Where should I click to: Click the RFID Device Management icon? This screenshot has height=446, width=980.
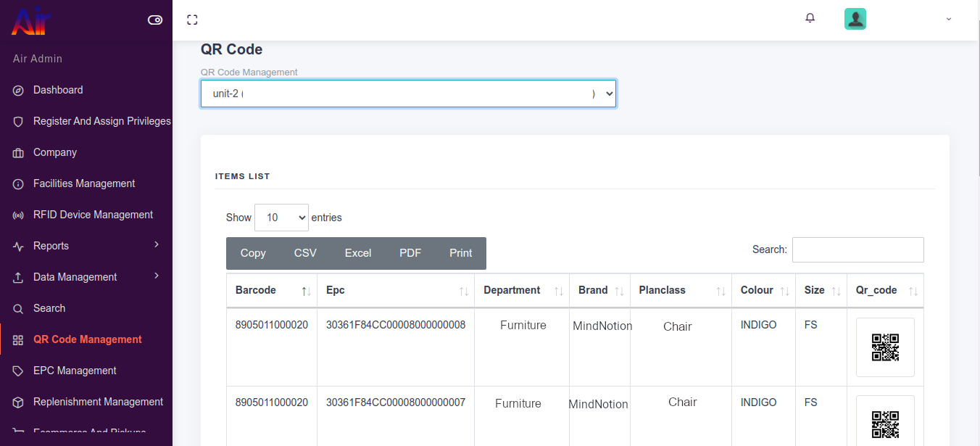19,215
